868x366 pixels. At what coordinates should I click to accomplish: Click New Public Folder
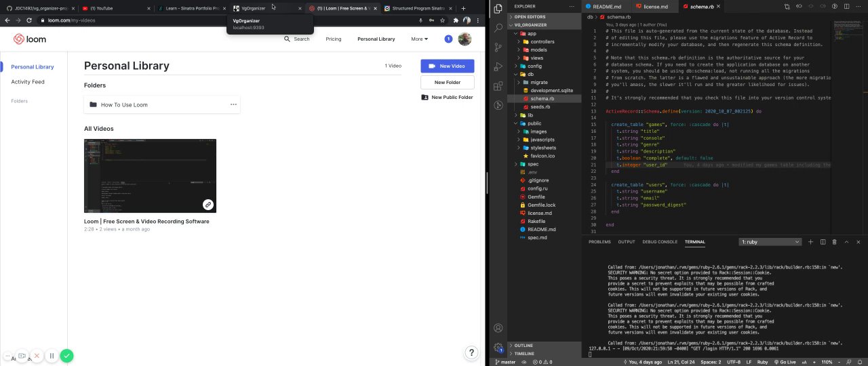click(447, 98)
